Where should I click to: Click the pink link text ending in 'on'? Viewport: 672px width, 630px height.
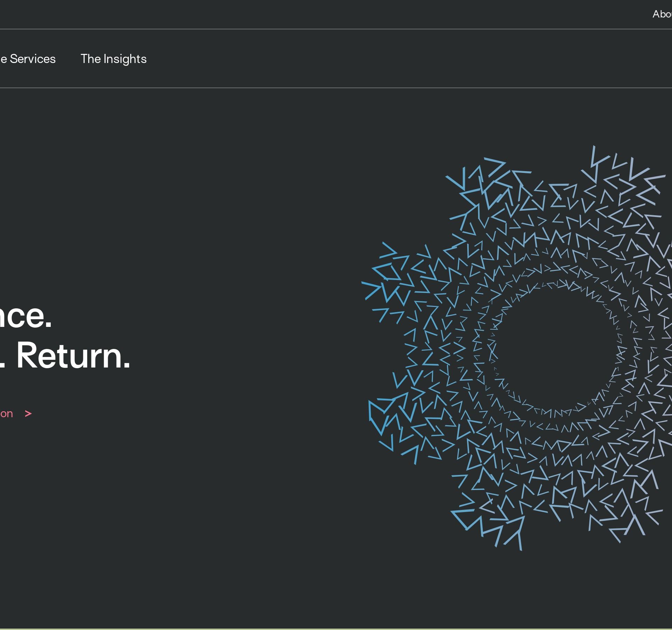pos(6,414)
